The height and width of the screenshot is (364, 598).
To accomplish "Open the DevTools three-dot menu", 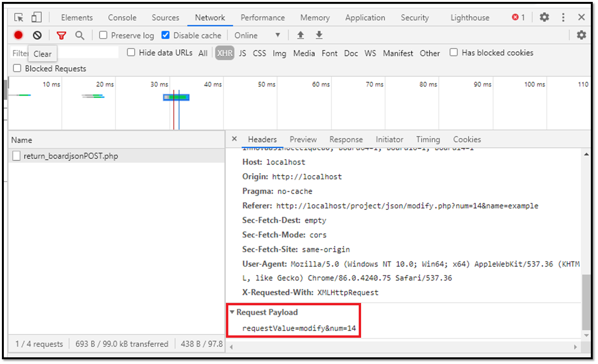I will [563, 18].
